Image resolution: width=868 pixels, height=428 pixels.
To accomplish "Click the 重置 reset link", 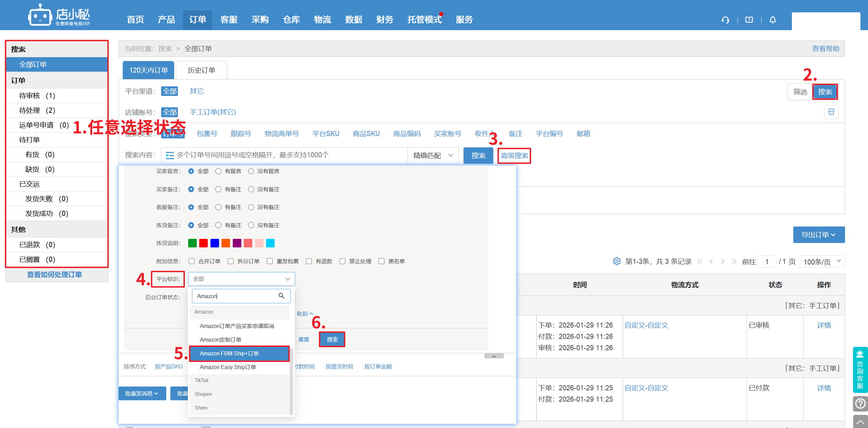I will (303, 339).
